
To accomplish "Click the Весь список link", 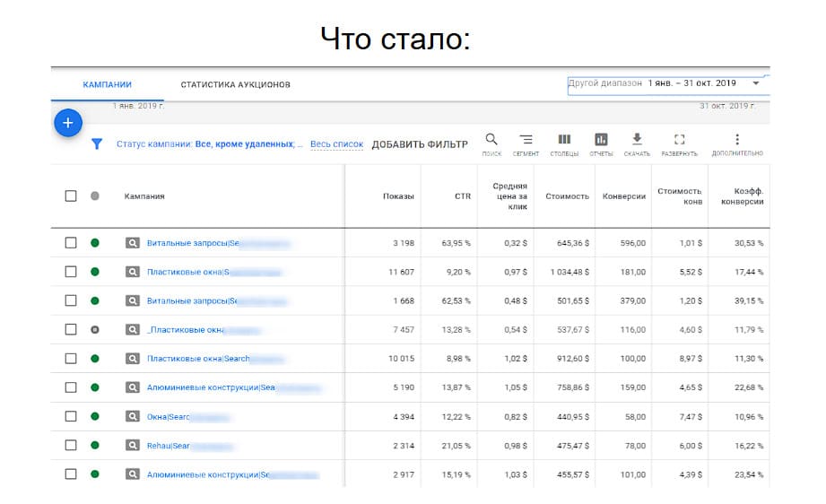I will coord(336,143).
